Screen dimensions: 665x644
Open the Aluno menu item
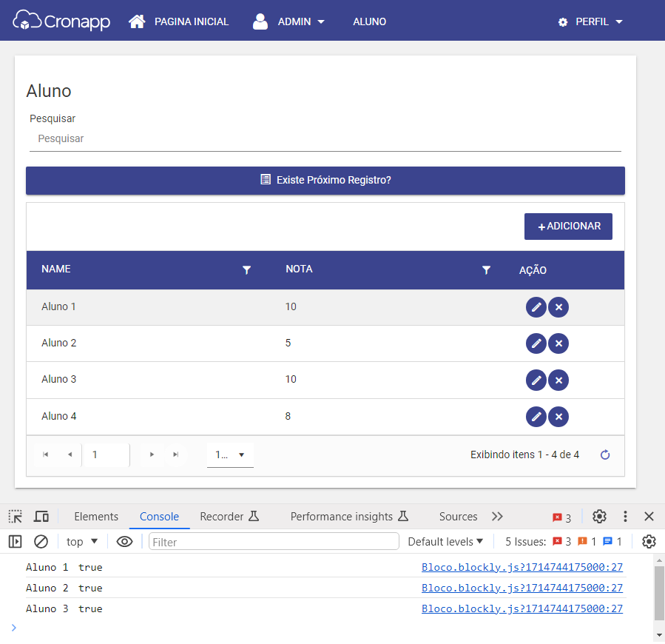coord(369,21)
